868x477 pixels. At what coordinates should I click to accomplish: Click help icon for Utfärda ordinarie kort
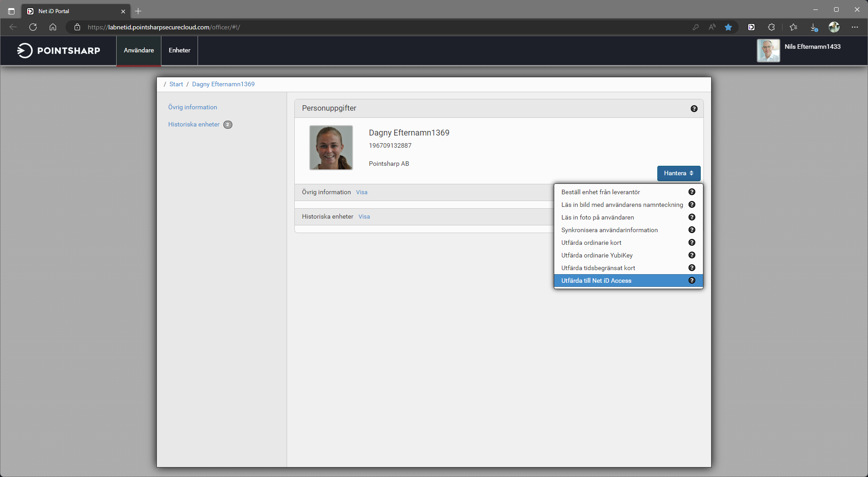point(692,243)
